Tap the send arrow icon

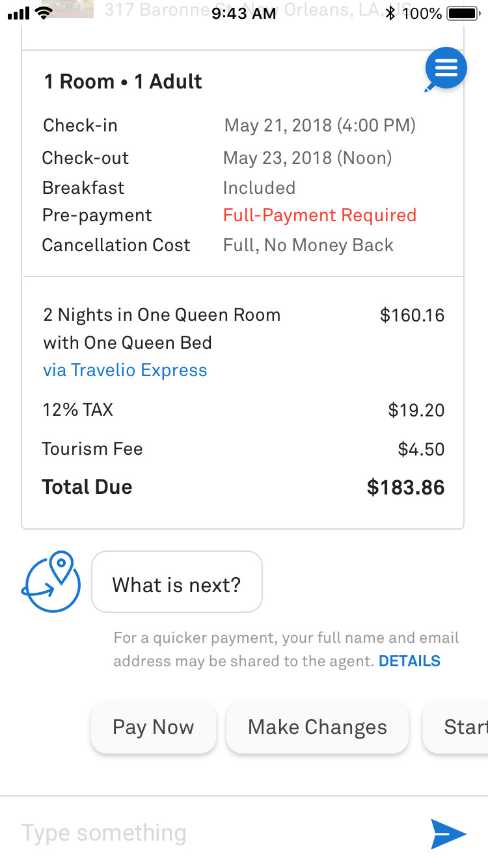coord(448,834)
